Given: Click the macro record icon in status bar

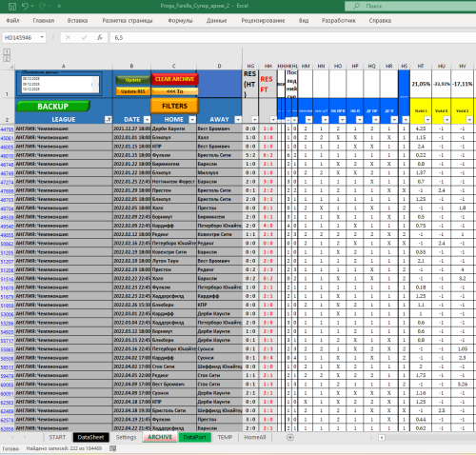Looking at the screenshot, I should [112, 448].
